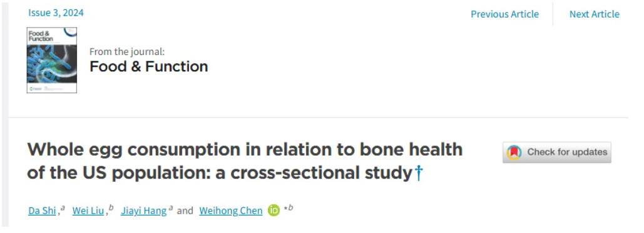Screen dimensions: 644x233
Task: Click affiliation superscript a after Da Shi
Action: click(x=63, y=209)
